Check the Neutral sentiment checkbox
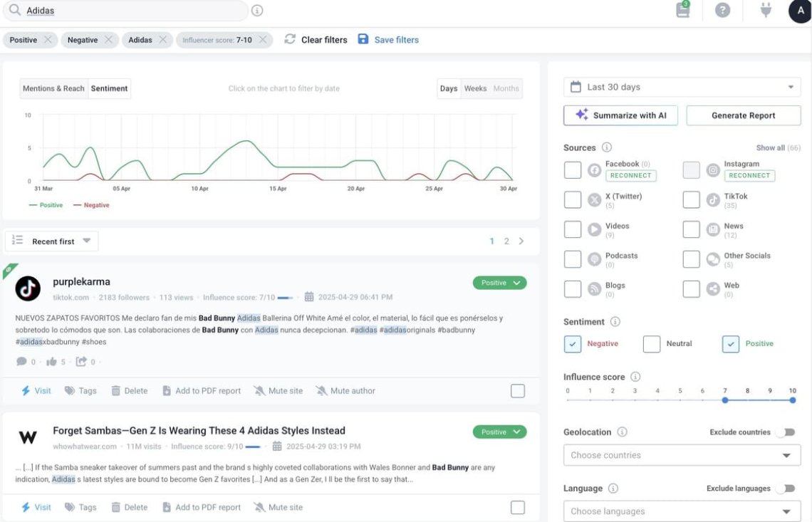 (652, 344)
